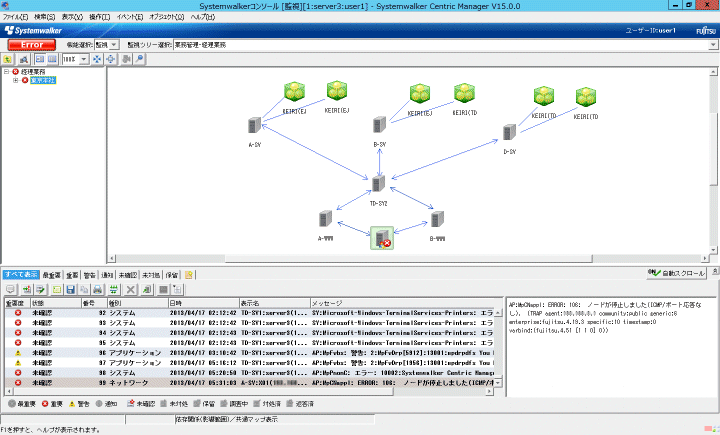Screen dimensions: 720x435
Task: Click the event response checkmark-pencil icon
Action: [41, 289]
